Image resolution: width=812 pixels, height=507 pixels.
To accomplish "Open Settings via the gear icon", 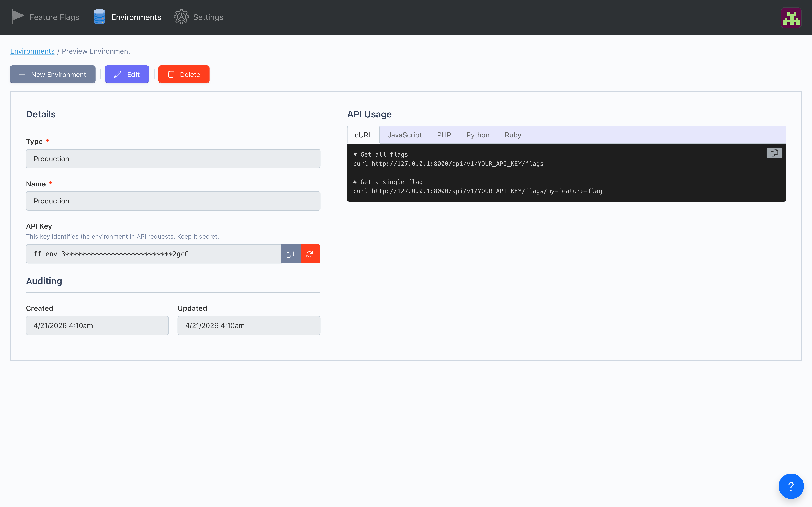I will (181, 17).
